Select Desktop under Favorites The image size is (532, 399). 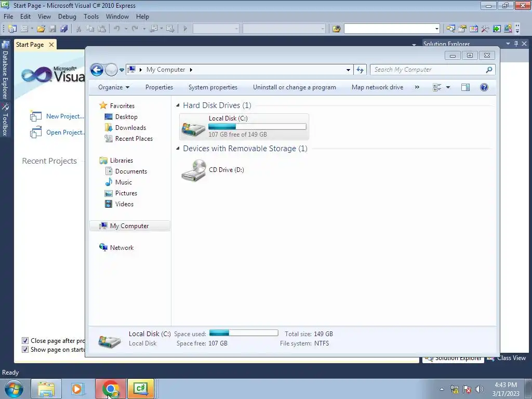[126, 117]
